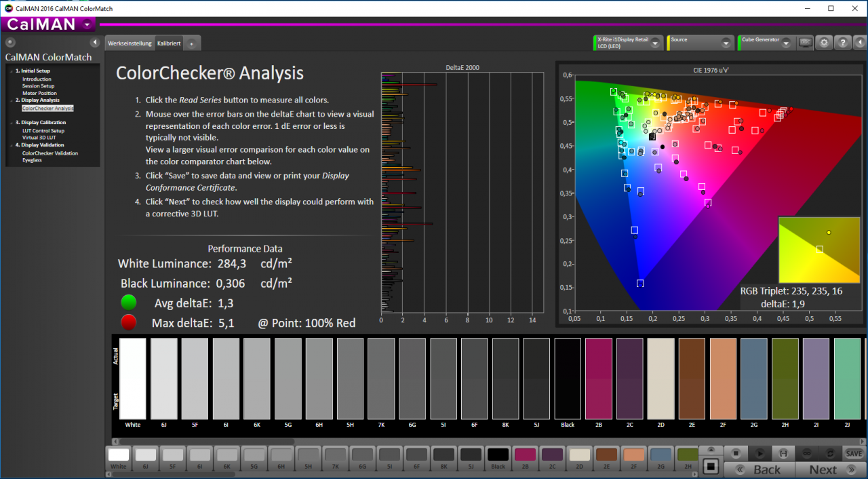Open the Cube Generator dropdown
This screenshot has height=479, width=868.
point(766,43)
